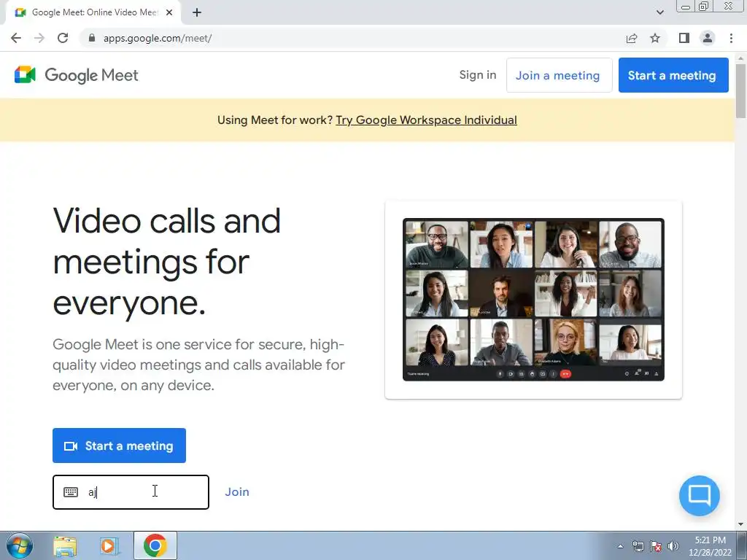Close the Google Meet browser tab
Viewport: 747px width, 560px height.
click(x=169, y=12)
